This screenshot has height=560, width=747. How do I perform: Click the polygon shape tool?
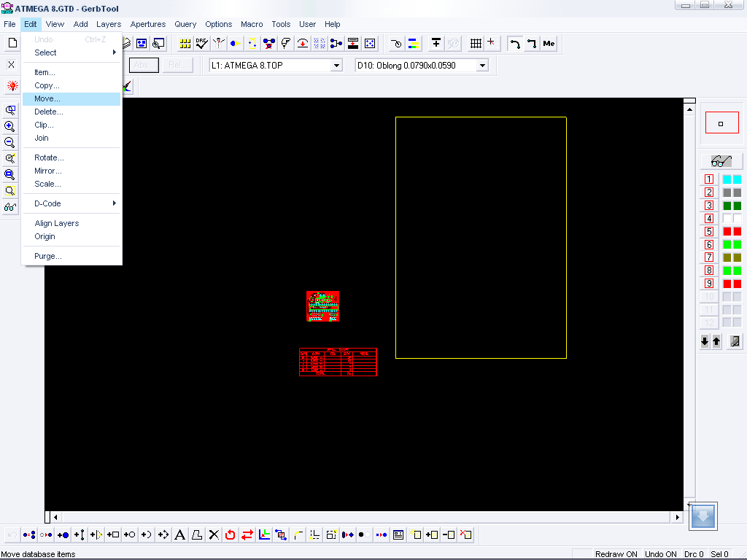(197, 534)
